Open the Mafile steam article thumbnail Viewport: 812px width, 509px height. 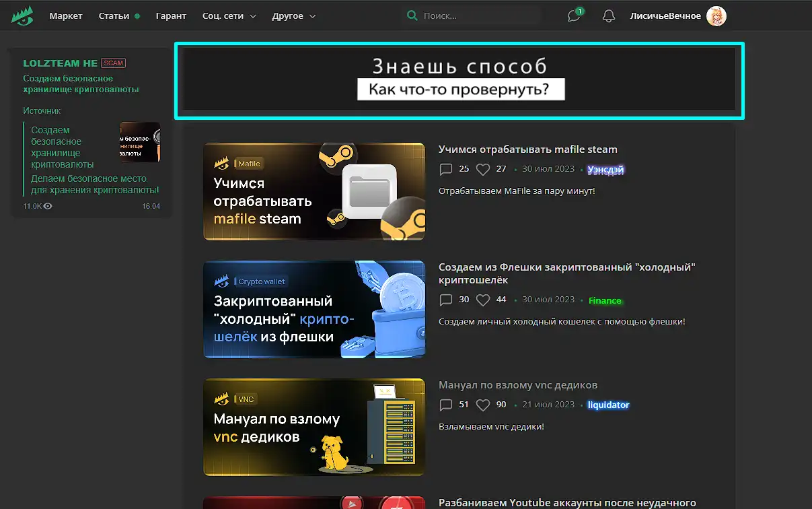pyautogui.click(x=314, y=191)
